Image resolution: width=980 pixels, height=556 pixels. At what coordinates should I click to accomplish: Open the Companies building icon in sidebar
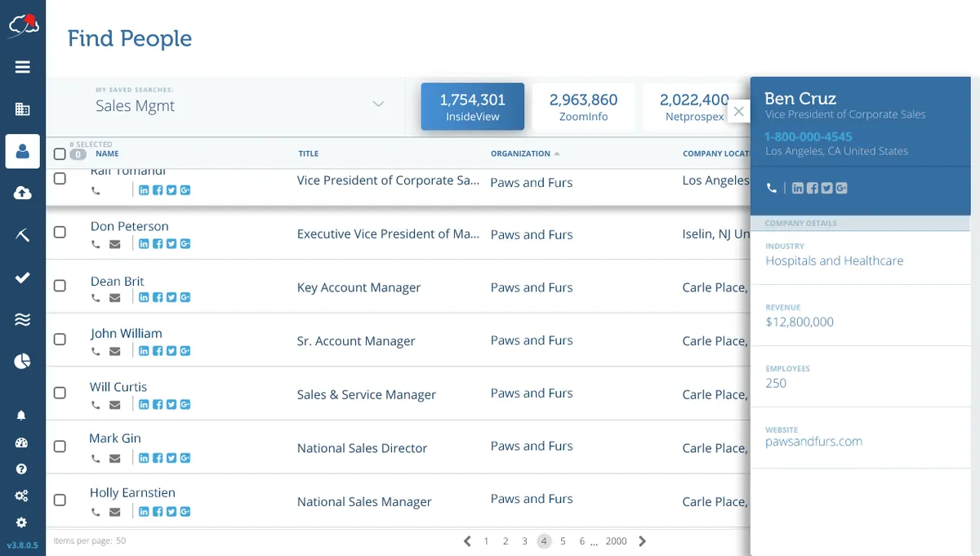click(x=23, y=109)
